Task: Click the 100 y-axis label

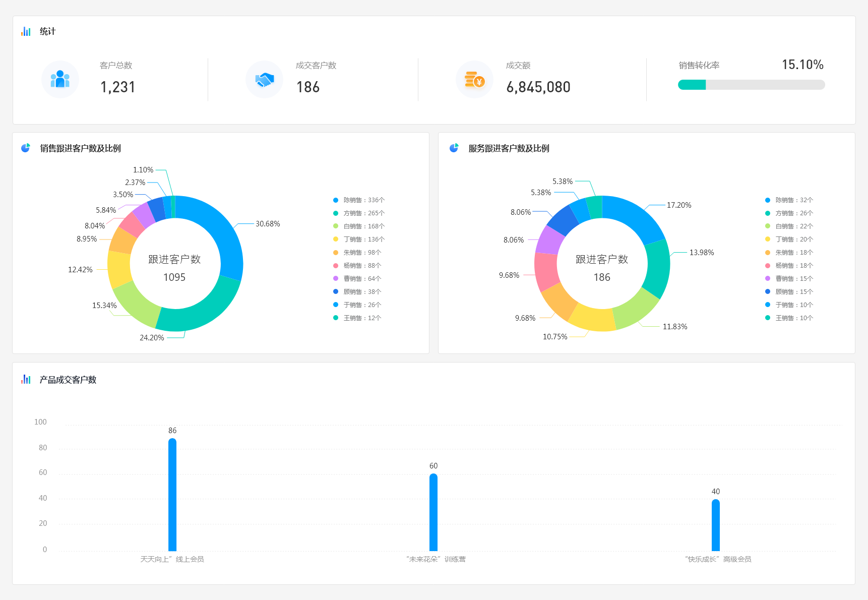Action: click(x=40, y=422)
